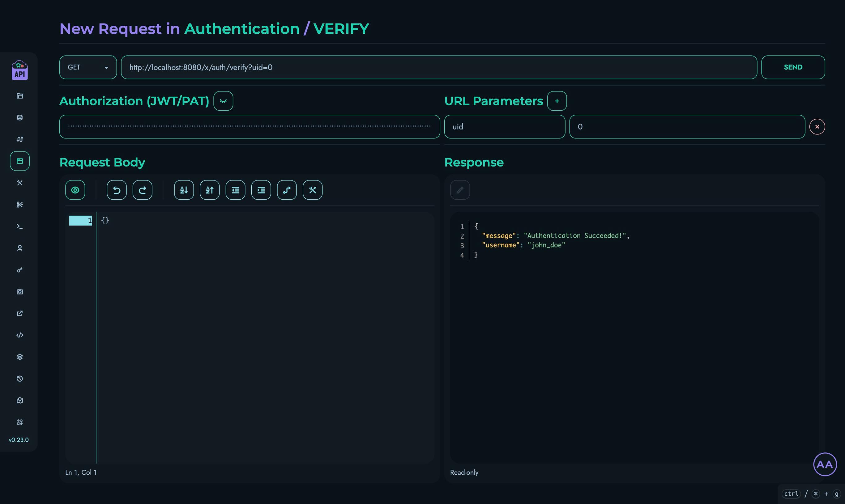Viewport: 845px width, 504px height.
Task: Increase indent in the Request Body editor
Action: (x=261, y=190)
